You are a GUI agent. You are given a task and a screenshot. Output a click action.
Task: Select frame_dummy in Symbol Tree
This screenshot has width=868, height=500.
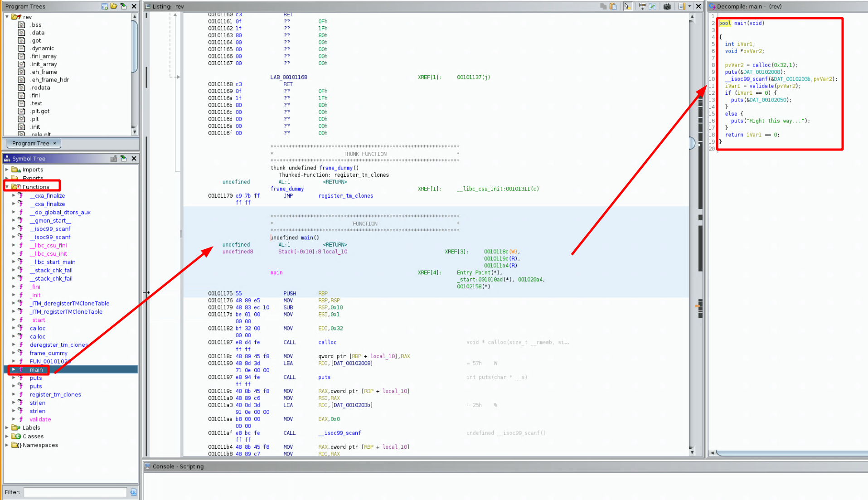click(48, 353)
